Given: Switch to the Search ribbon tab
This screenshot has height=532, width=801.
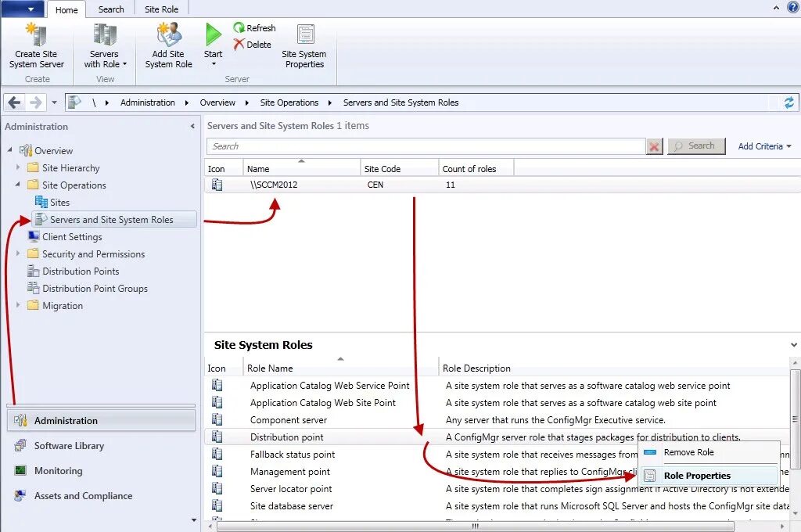Looking at the screenshot, I should (111, 9).
